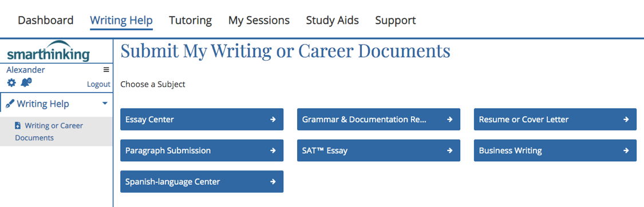The height and width of the screenshot is (207, 644).
Task: Open settings via the gear icon
Action: [11, 83]
